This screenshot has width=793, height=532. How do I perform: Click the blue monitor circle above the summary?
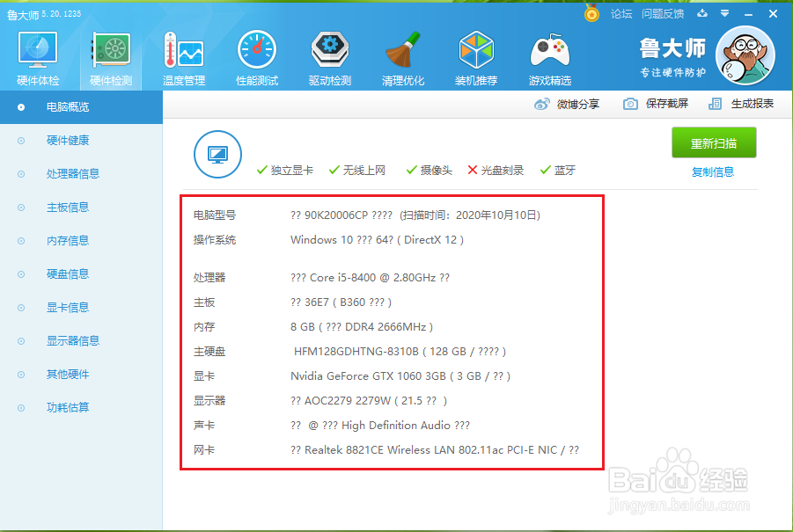217,152
